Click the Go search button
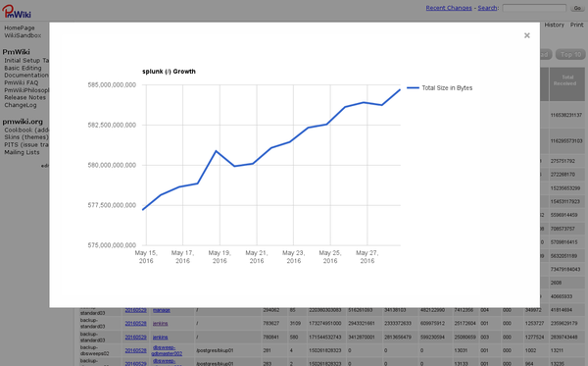588x366 pixels. [577, 8]
